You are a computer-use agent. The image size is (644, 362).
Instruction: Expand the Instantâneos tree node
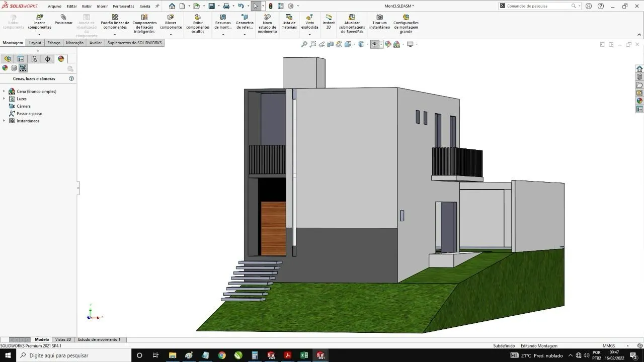[4, 121]
